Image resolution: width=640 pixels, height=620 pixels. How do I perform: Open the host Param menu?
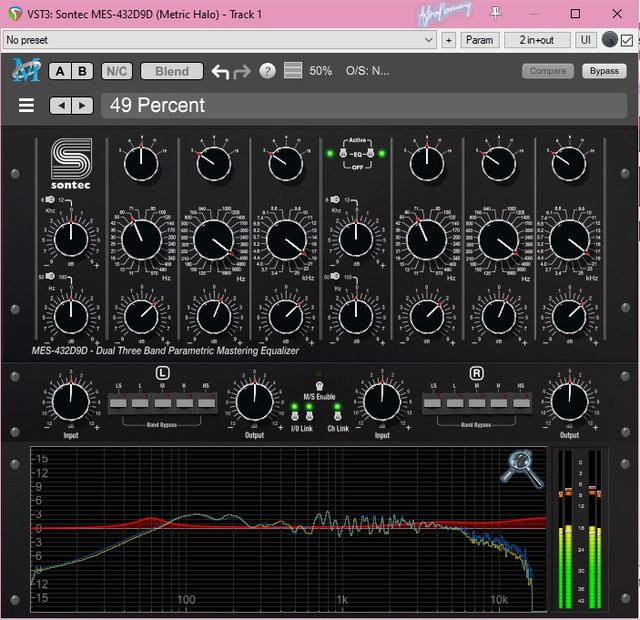(x=480, y=40)
